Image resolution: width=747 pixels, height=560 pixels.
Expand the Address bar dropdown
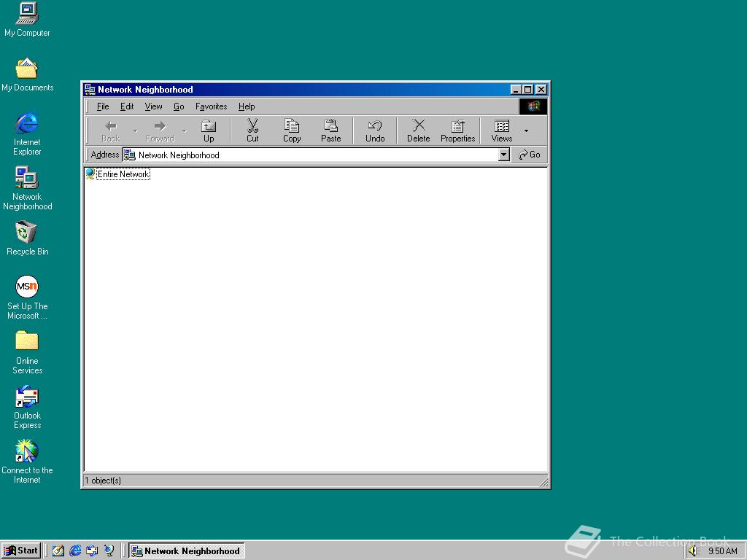[504, 155]
